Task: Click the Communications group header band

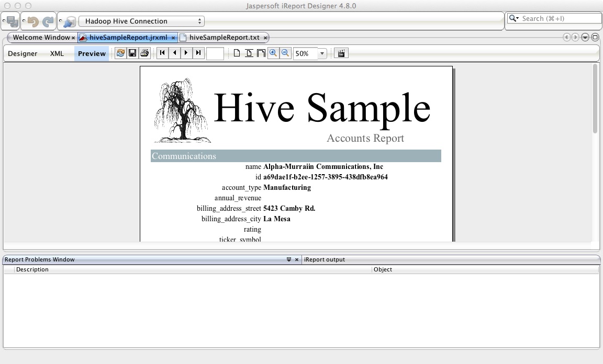Action: point(296,156)
